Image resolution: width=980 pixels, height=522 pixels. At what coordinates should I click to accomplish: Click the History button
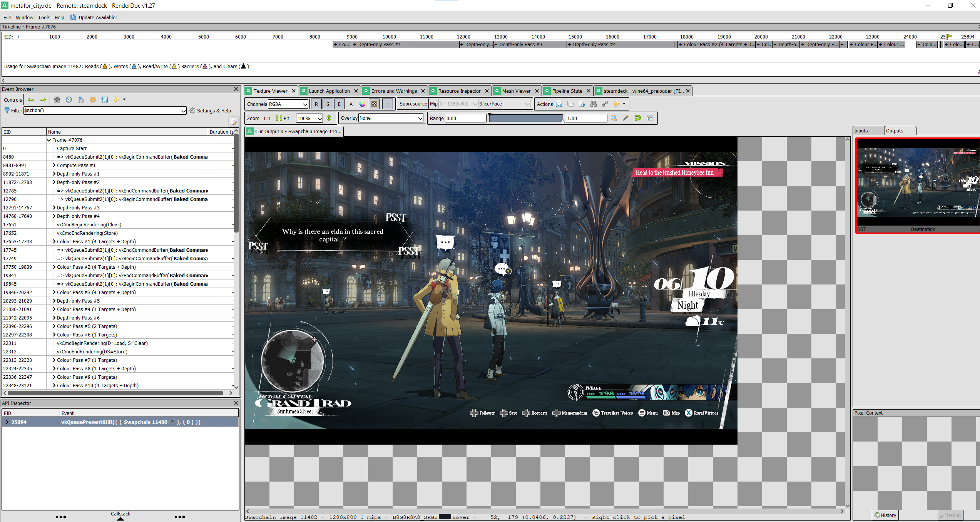(885, 515)
